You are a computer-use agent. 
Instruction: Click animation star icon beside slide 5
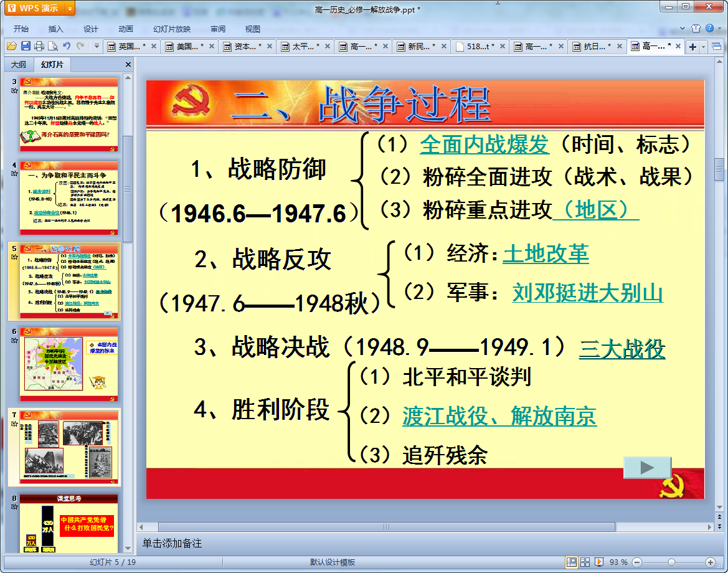click(x=14, y=257)
